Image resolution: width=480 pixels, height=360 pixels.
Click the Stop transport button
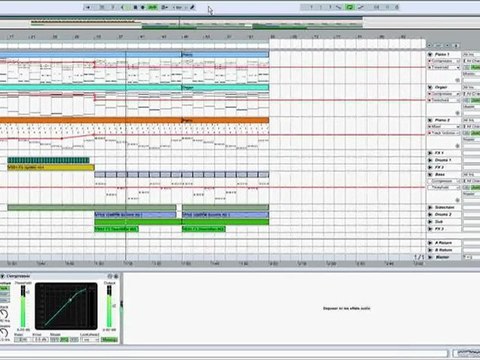(135, 7)
